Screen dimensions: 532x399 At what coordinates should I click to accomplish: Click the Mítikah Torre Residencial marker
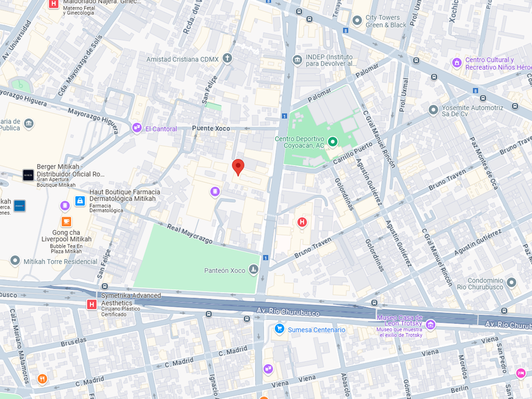coord(15,261)
